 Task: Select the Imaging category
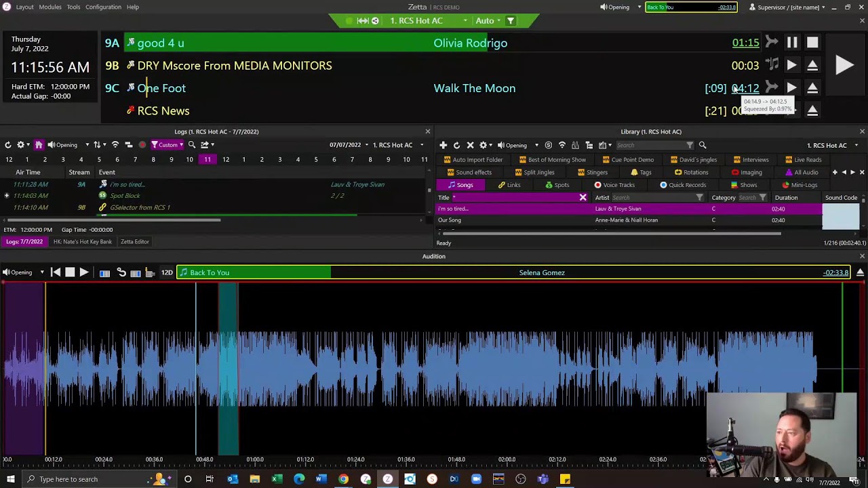pyautogui.click(x=747, y=173)
